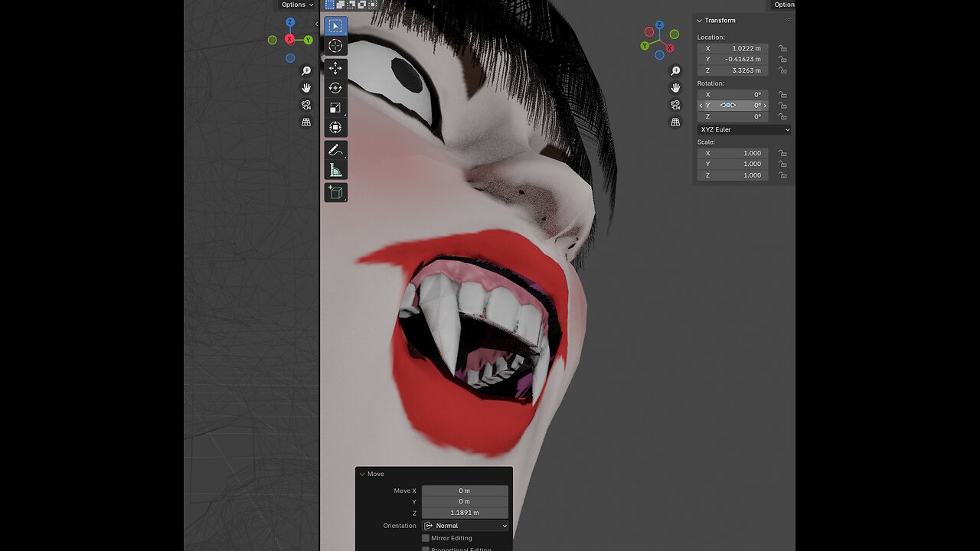
Task: Edit Rotation Z field
Action: point(732,117)
